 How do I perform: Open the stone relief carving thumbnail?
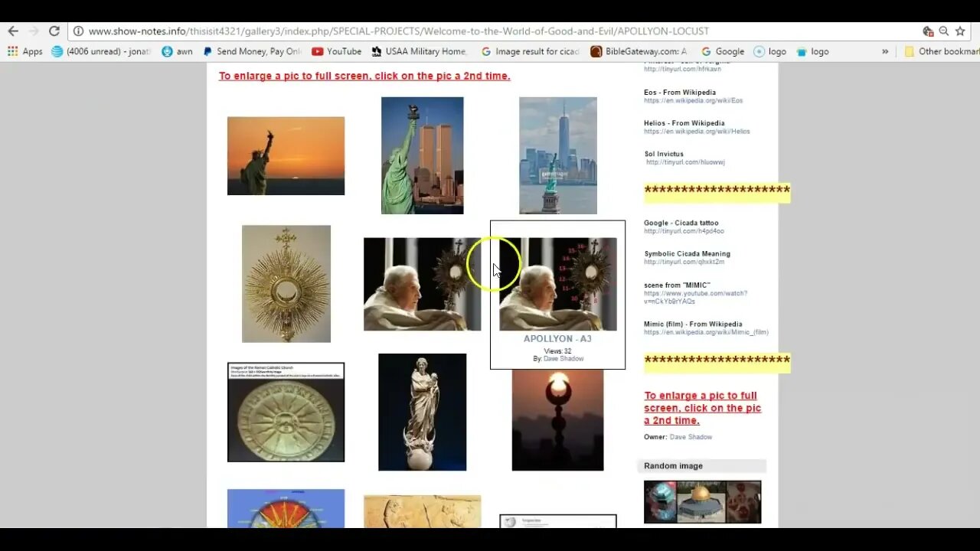(422, 511)
